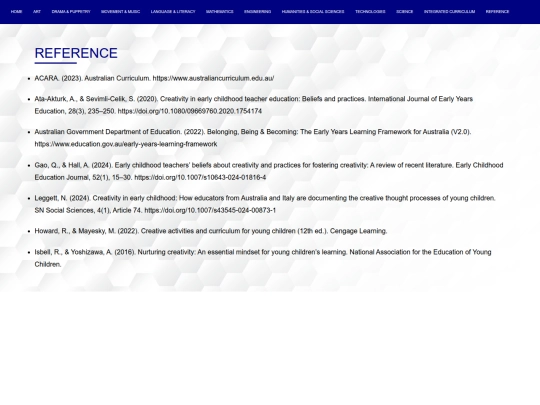The height and width of the screenshot is (405, 540).
Task: Click 'Cengage Learning' publisher text
Action: coord(358,231)
